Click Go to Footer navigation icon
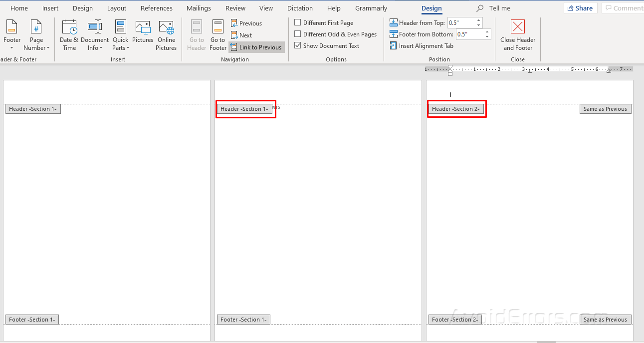The height and width of the screenshot is (343, 644). pyautogui.click(x=217, y=34)
